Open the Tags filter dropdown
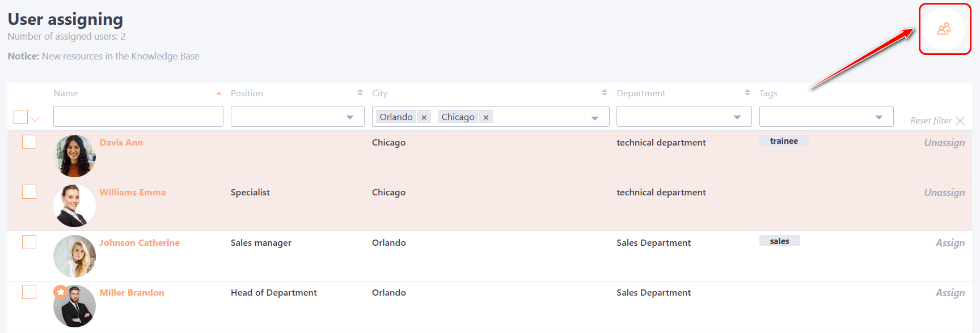The image size is (980, 333). pos(878,117)
